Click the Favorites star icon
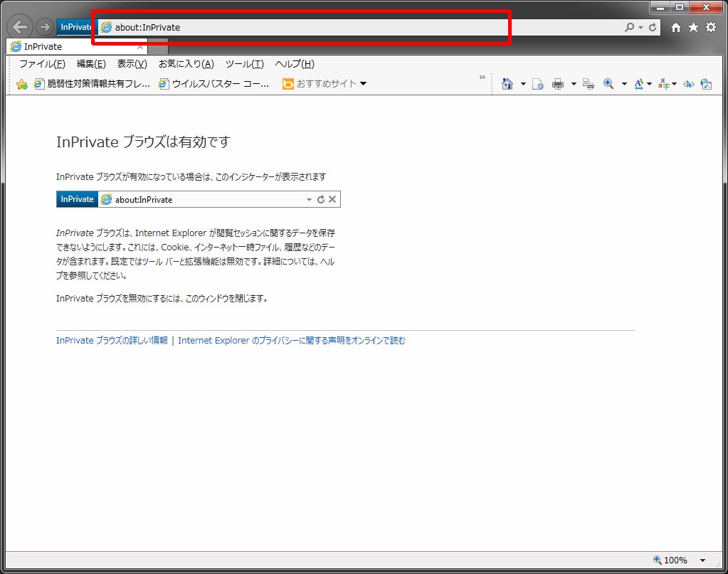Image resolution: width=728 pixels, height=574 pixels. (x=692, y=27)
